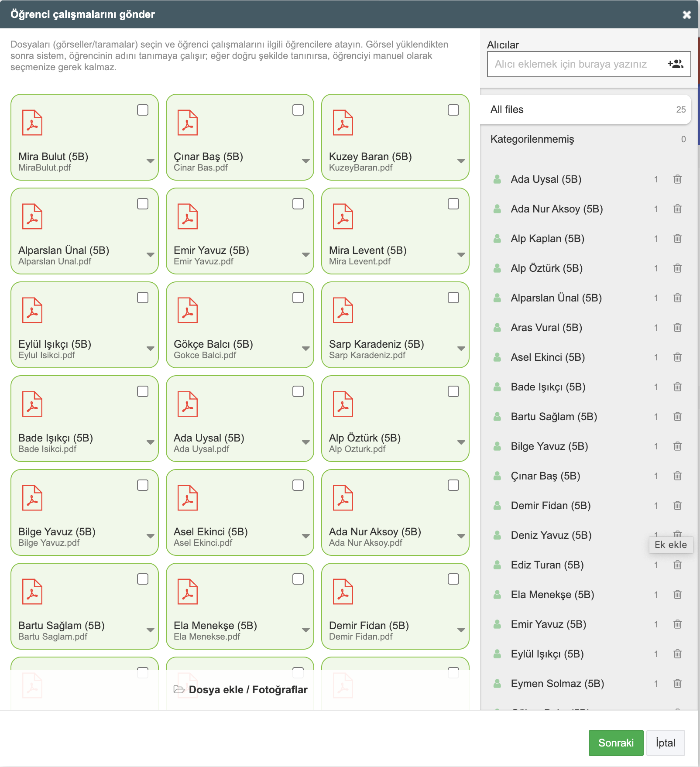Open dropdown on Eylül Işıkçı card

151,349
